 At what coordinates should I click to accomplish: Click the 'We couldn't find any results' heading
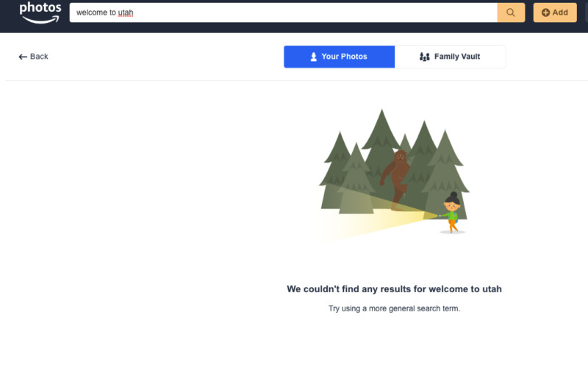[x=394, y=289]
